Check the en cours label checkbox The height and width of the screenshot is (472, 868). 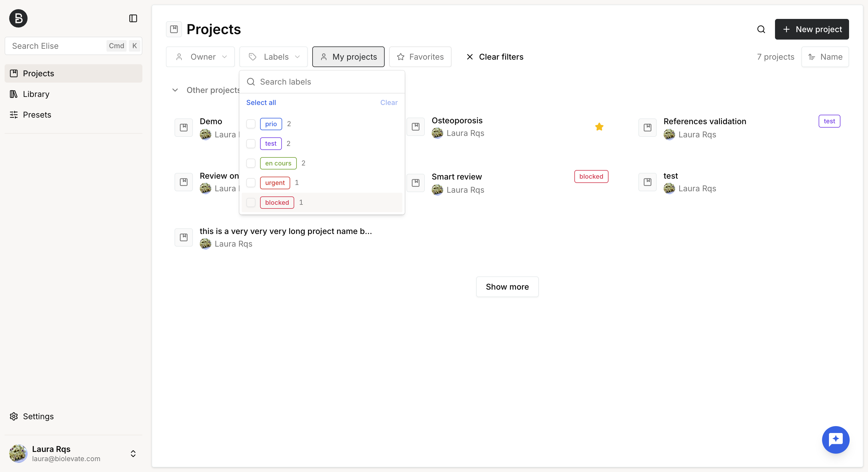[x=251, y=163]
